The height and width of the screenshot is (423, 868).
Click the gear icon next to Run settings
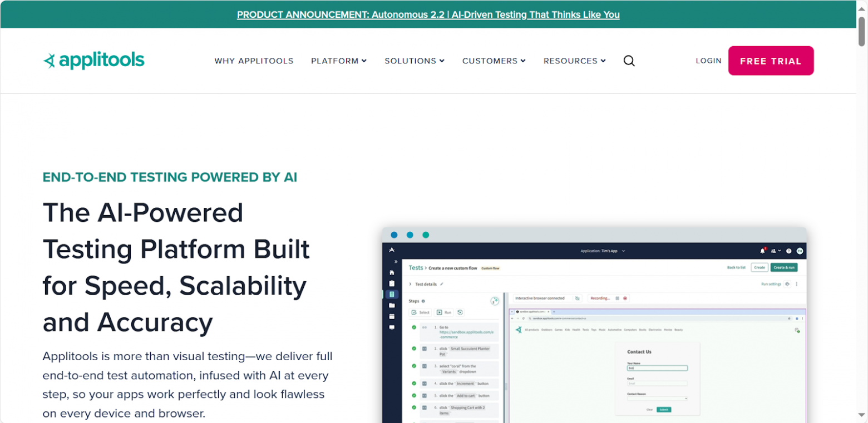(x=787, y=284)
